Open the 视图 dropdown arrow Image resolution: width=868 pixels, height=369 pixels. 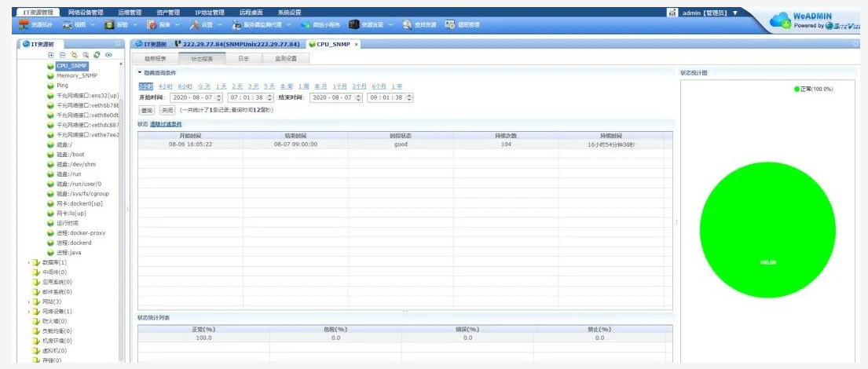tap(93, 25)
